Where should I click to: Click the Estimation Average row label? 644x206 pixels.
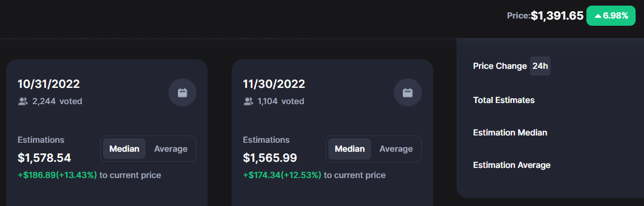click(x=512, y=165)
